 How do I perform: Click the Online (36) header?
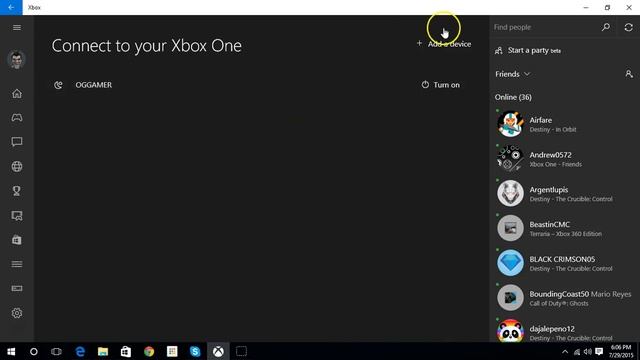pos(513,97)
